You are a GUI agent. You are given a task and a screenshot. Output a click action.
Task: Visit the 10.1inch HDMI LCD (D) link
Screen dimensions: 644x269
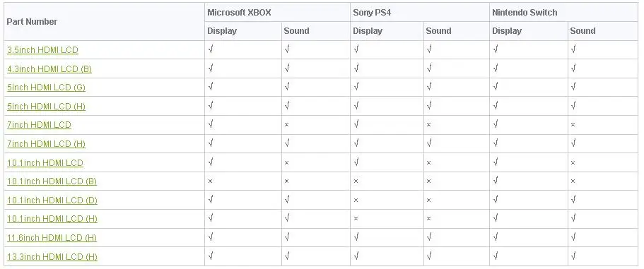(x=52, y=200)
